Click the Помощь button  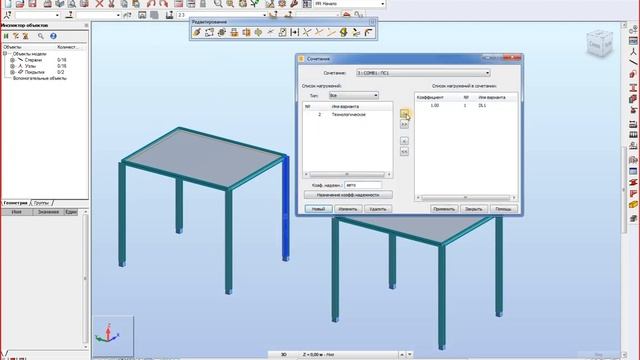click(504, 209)
